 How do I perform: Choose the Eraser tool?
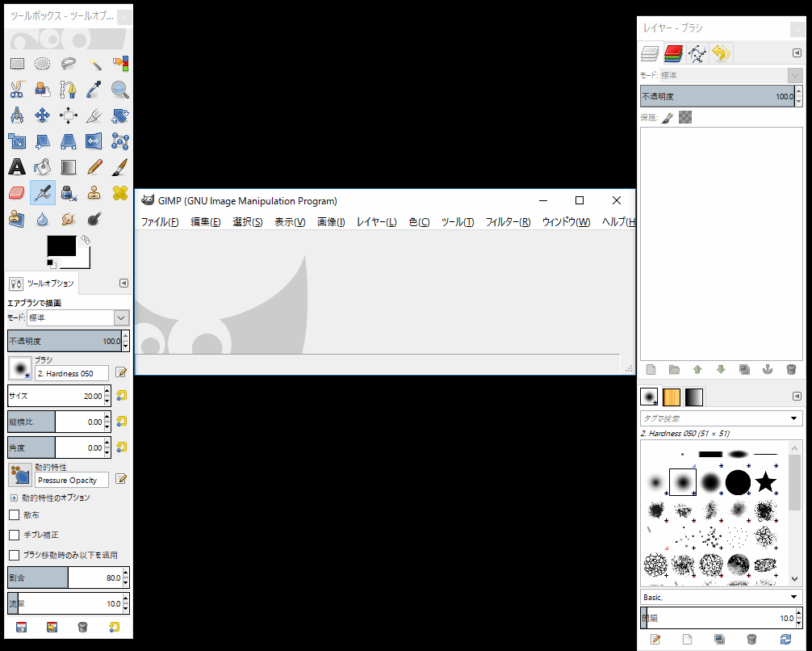pyautogui.click(x=17, y=193)
